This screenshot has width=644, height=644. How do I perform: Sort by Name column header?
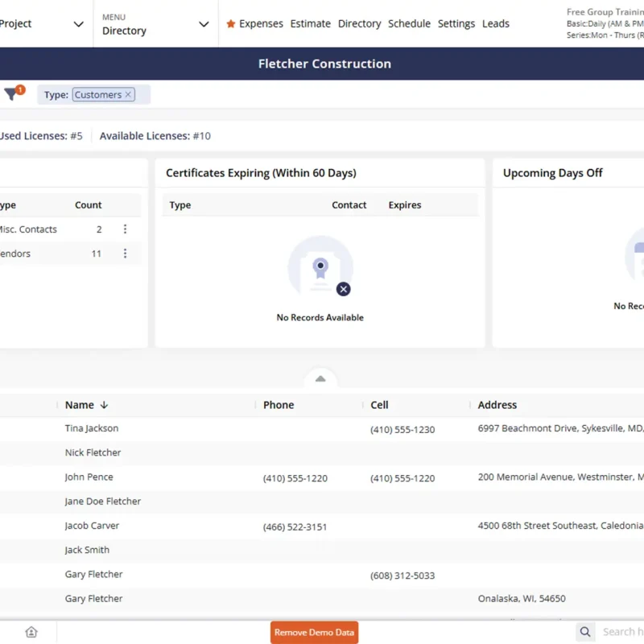(79, 405)
